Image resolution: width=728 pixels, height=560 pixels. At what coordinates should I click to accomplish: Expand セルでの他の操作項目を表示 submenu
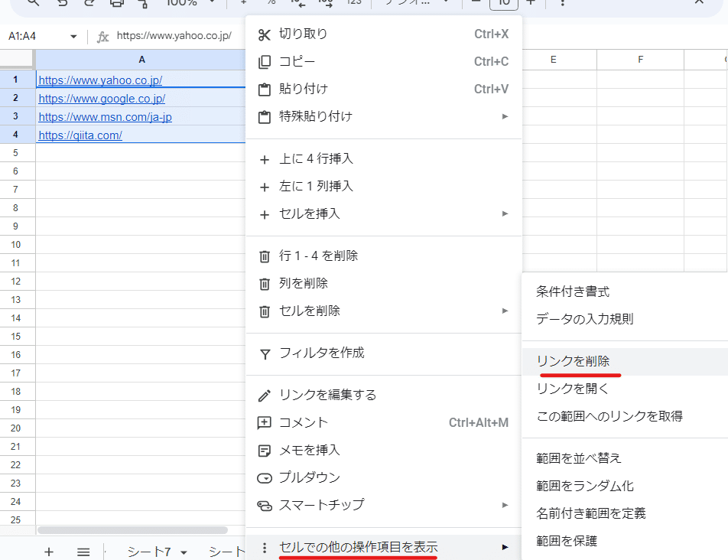click(x=505, y=548)
